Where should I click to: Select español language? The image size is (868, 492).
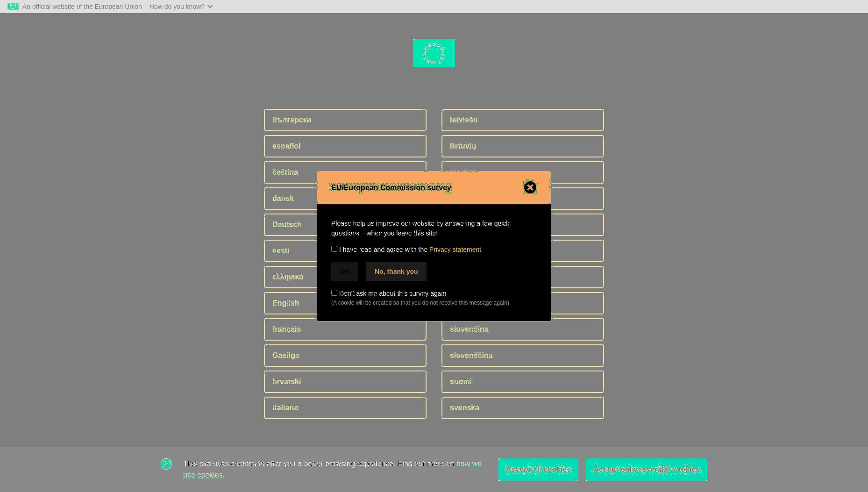(x=345, y=146)
